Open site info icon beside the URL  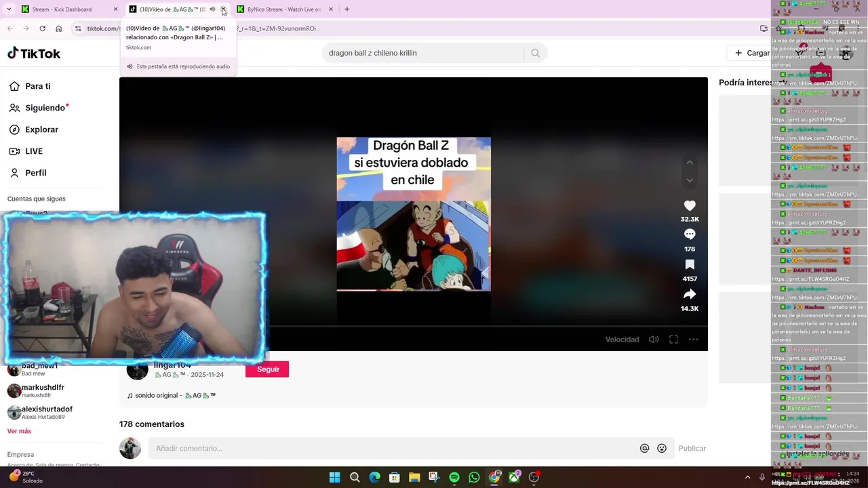78,28
